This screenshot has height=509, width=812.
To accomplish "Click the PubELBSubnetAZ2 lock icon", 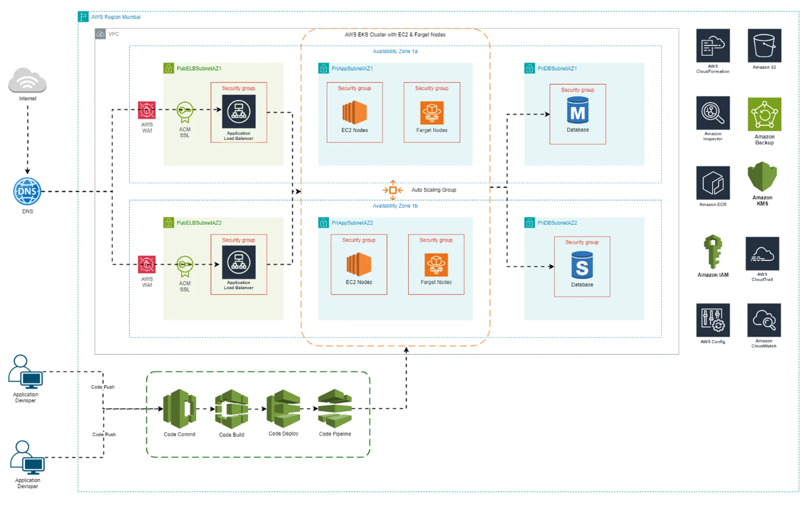I will point(169,222).
